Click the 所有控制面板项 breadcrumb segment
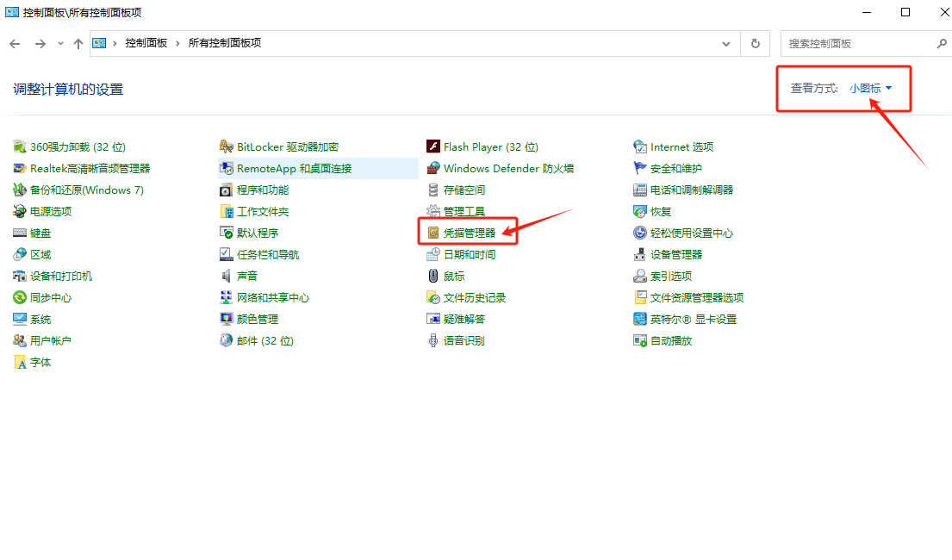Screen dimensions: 952x560 click(x=225, y=43)
